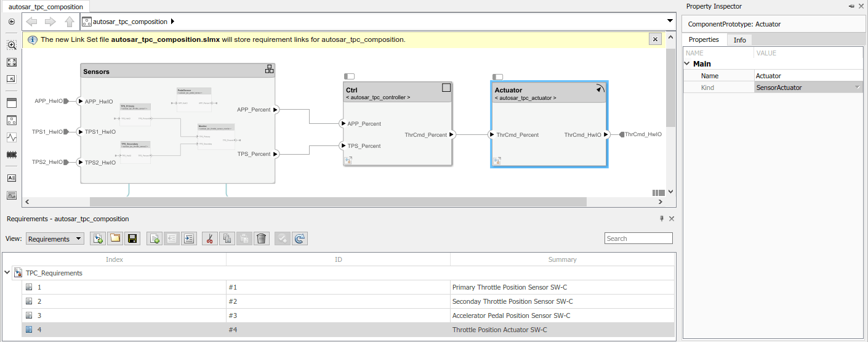Open the breadcrumb history dropdown arrow

pos(670,21)
